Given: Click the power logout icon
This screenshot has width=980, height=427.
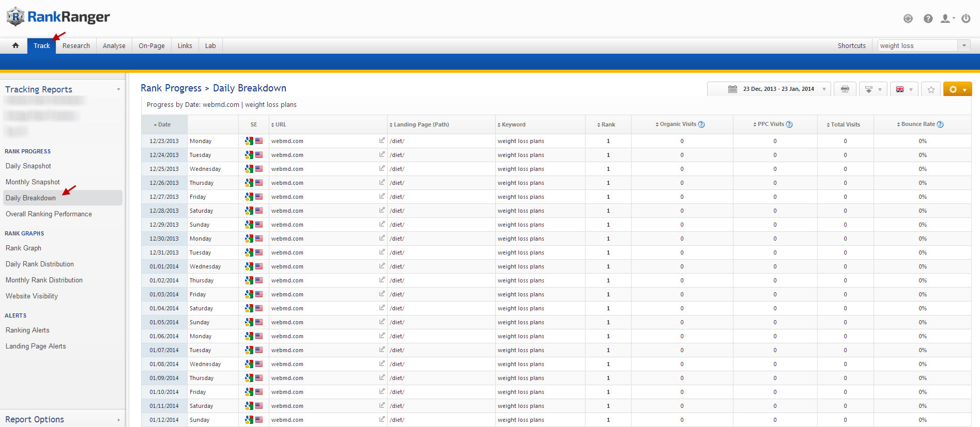Looking at the screenshot, I should (x=966, y=19).
